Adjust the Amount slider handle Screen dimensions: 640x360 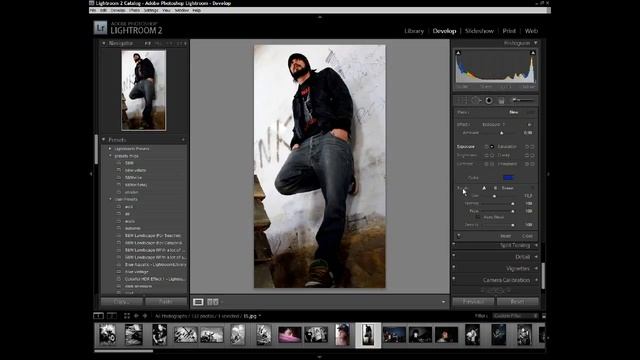point(502,133)
